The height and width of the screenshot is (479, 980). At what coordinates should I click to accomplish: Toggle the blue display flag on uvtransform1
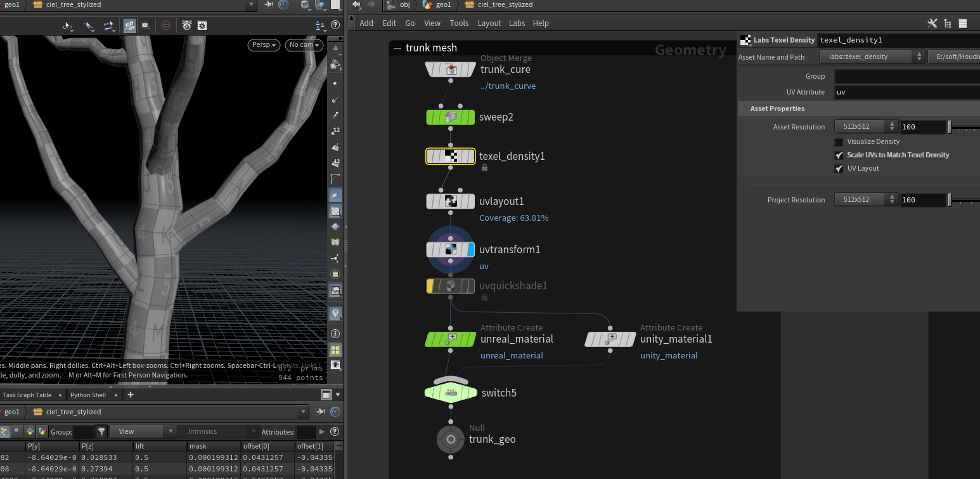[470, 249]
